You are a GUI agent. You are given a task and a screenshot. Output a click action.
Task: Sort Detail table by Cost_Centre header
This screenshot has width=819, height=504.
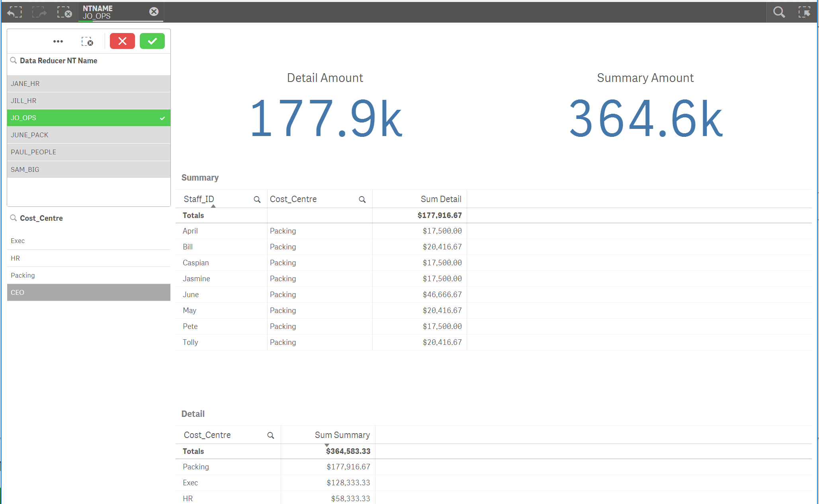(x=207, y=435)
